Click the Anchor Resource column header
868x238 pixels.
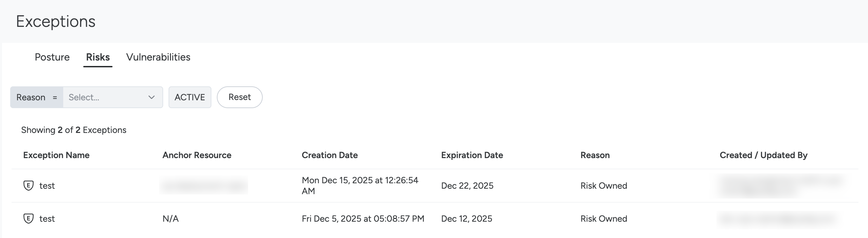pos(197,155)
